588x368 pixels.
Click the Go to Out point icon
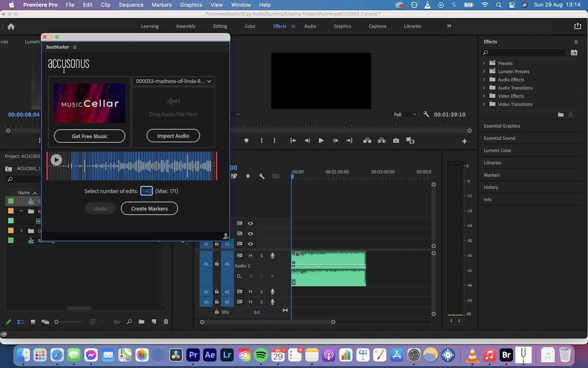coord(349,140)
